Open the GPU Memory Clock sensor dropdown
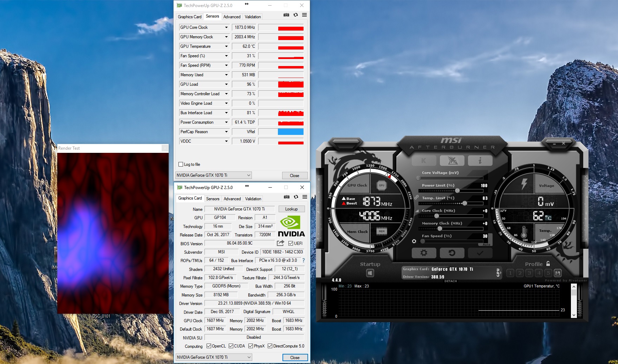This screenshot has height=364, width=618. click(226, 37)
